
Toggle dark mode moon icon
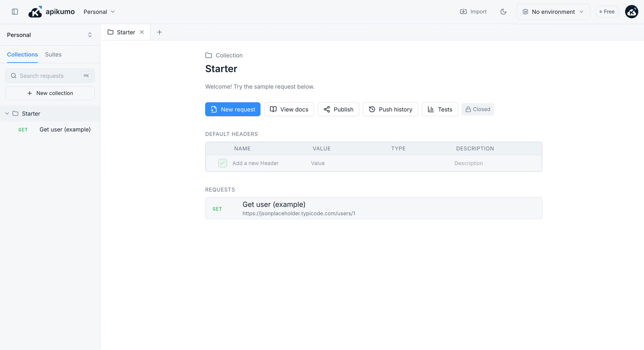point(503,11)
